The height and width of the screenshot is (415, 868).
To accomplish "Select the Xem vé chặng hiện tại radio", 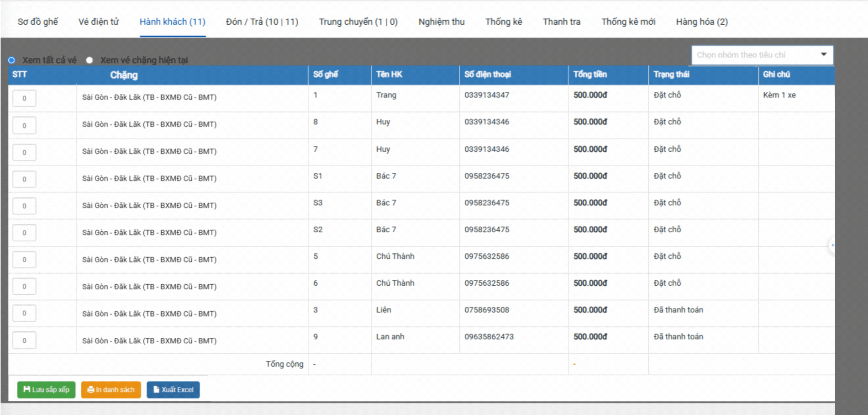I will (89, 60).
